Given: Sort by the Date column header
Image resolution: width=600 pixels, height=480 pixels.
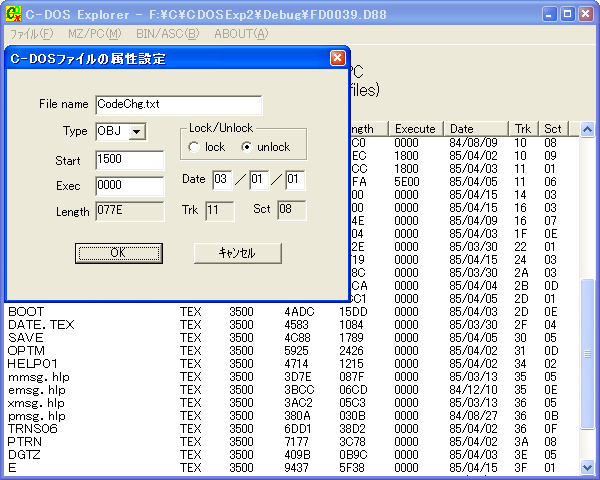Looking at the screenshot, I should 476,129.
